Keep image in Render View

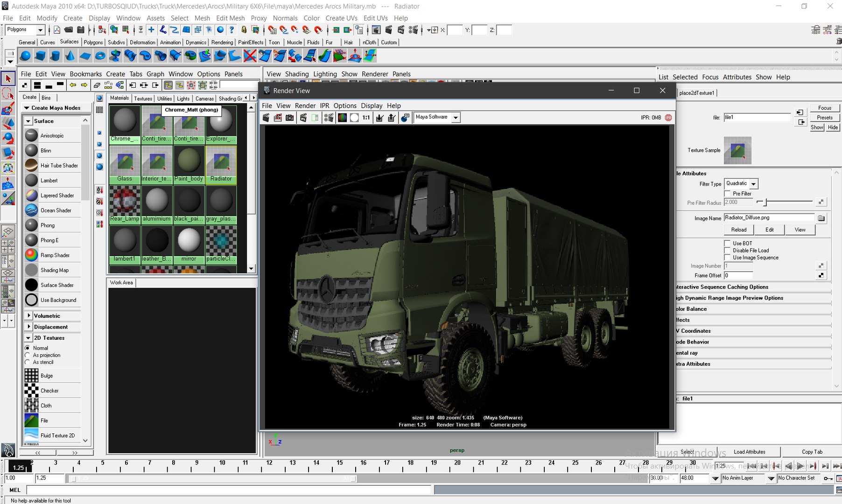click(x=379, y=118)
